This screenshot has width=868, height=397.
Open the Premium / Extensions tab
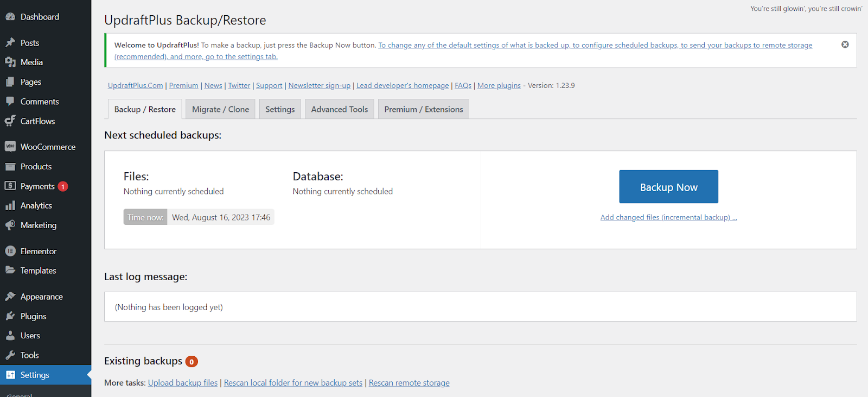click(x=424, y=109)
